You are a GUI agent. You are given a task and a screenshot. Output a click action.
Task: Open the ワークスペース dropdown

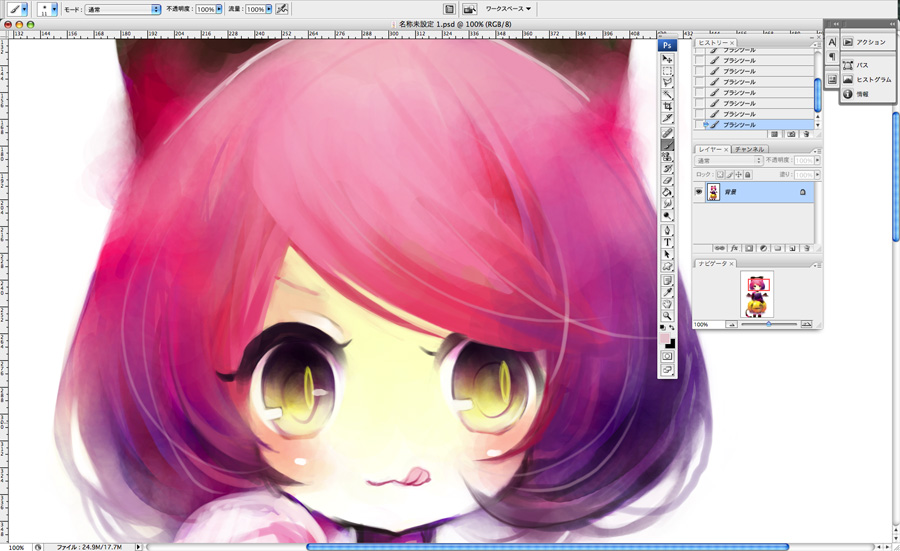click(508, 9)
